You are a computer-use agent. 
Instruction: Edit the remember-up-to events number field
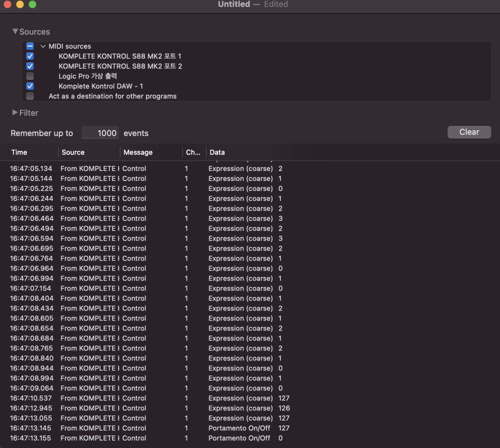point(100,132)
